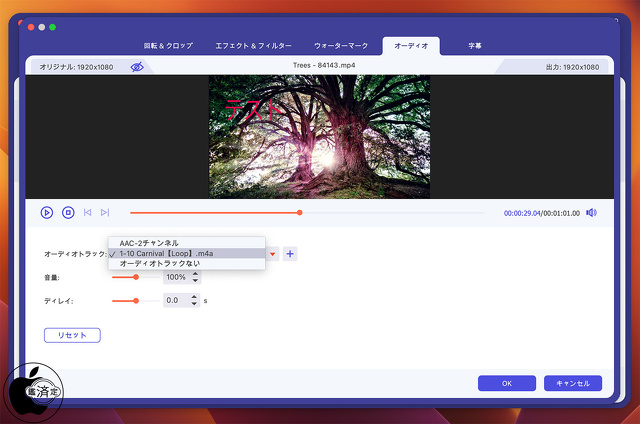Image resolution: width=640 pixels, height=424 pixels.
Task: Click the Trees - 84143.mp4 filename
Action: tap(324, 65)
